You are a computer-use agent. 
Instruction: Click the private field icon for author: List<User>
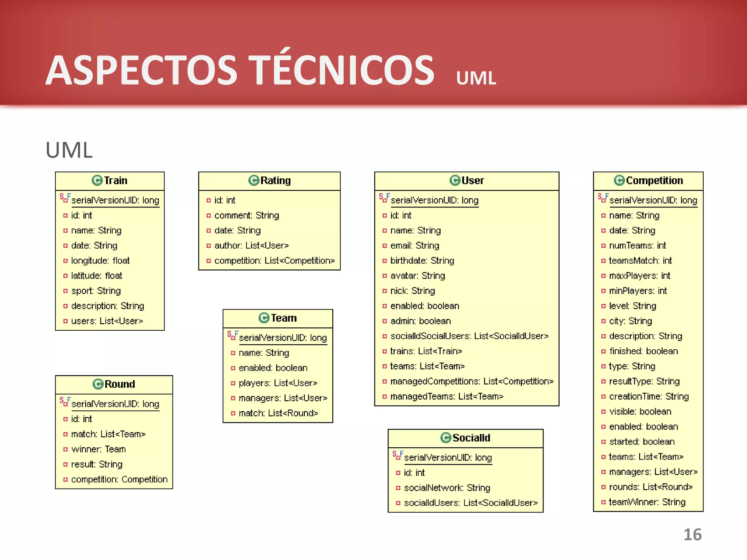(x=209, y=246)
